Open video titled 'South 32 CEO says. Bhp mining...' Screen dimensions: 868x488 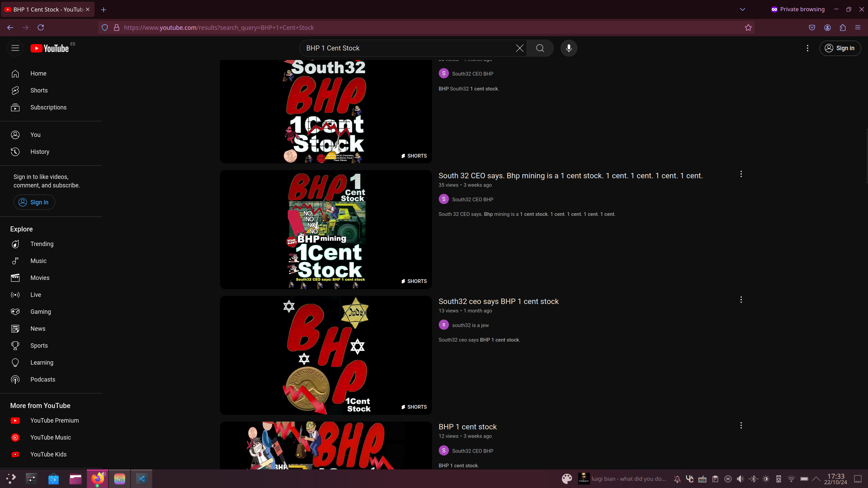point(571,176)
